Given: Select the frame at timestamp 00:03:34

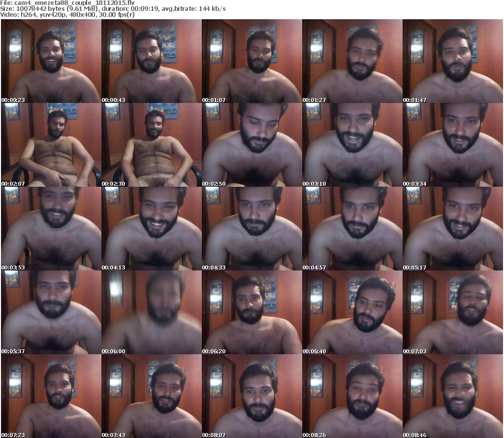Looking at the screenshot, I should pos(453,145).
